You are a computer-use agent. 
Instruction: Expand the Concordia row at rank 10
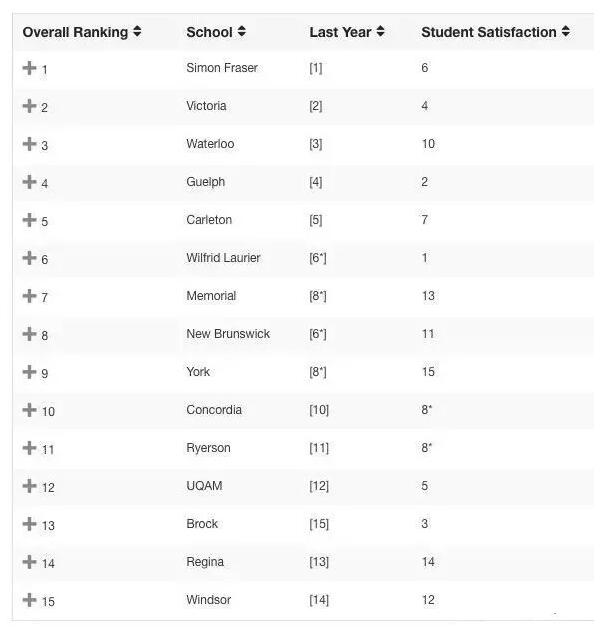pos(30,409)
